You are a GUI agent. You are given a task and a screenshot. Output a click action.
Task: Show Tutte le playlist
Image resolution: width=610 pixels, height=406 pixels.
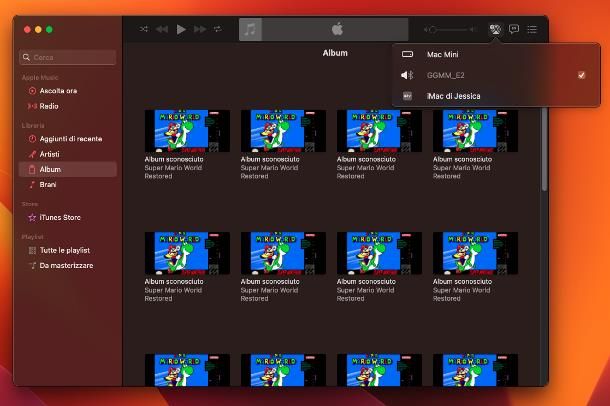tap(68, 250)
